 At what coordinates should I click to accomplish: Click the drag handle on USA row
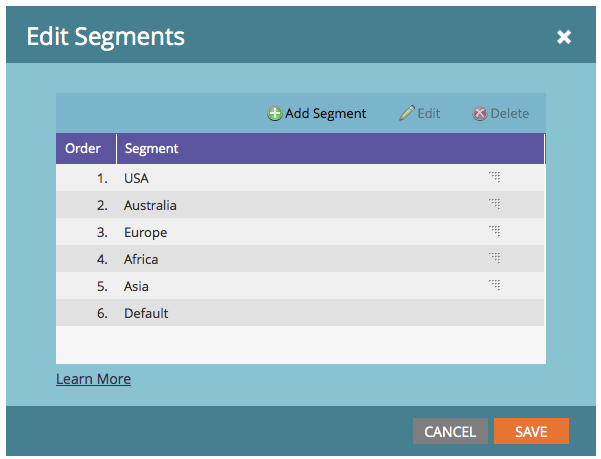[x=494, y=177]
